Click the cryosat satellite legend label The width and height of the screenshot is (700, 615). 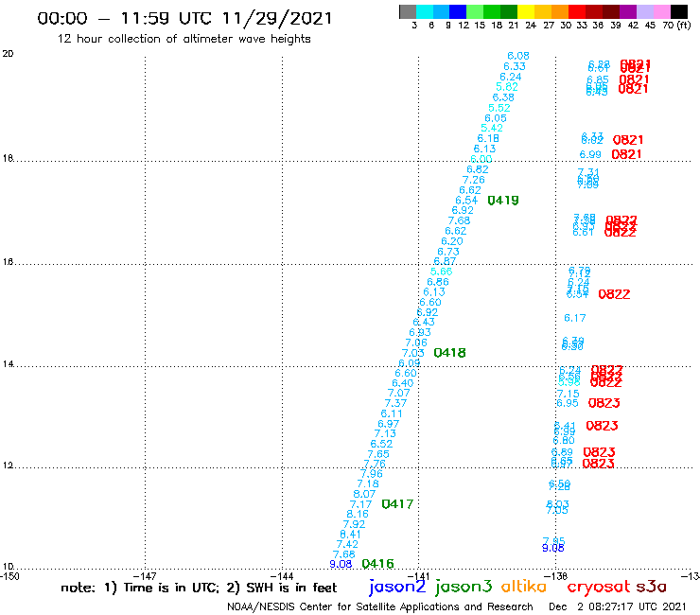click(598, 588)
